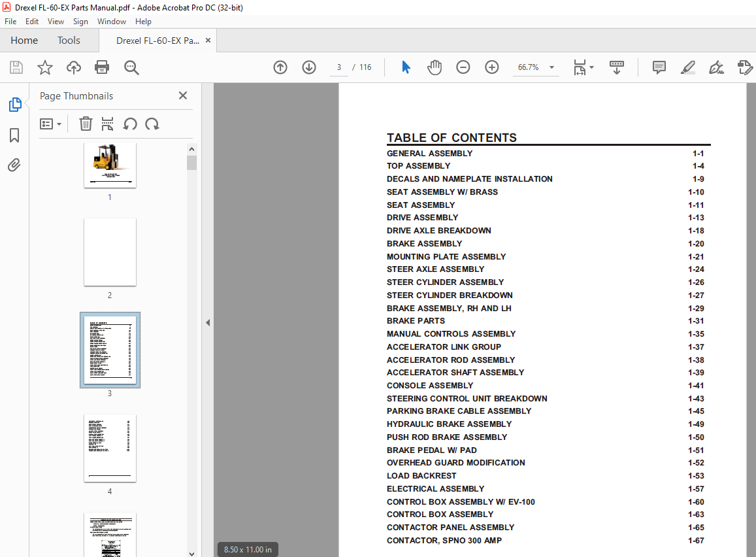Screen dimensions: 756x557
Task: Zoom in with the plus button
Action: pos(492,67)
